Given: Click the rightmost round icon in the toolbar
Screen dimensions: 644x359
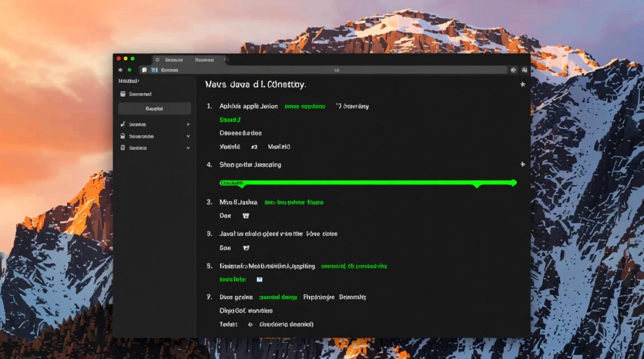Looking at the screenshot, I should (524, 70).
